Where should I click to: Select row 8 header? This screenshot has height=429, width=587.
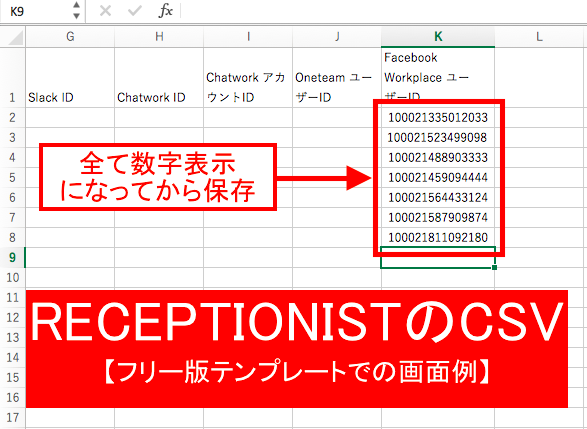12,237
